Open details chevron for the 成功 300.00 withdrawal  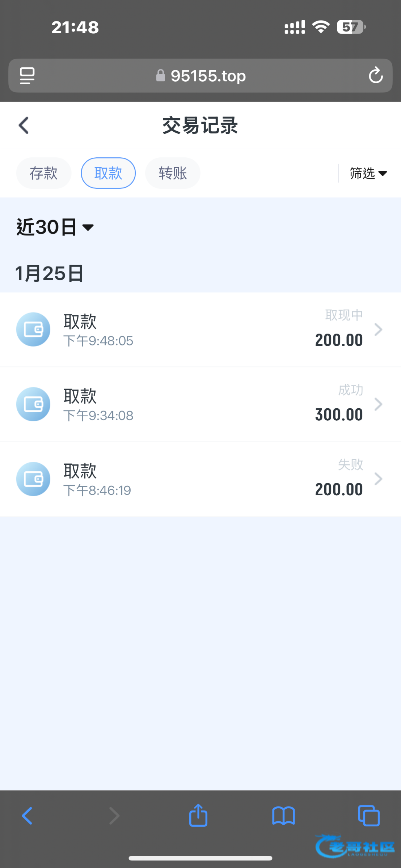pos(378,404)
